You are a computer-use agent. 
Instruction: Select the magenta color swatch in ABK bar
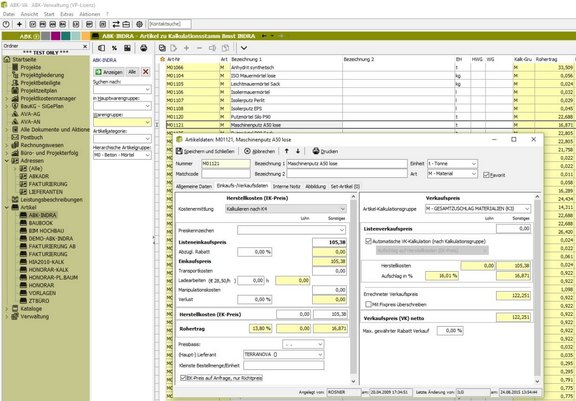coord(55,36)
